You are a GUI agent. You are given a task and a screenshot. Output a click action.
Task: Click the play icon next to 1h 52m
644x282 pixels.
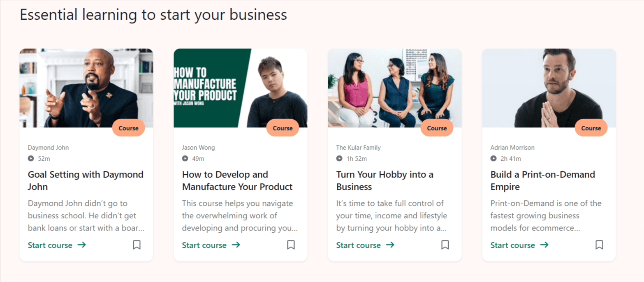[x=339, y=158]
